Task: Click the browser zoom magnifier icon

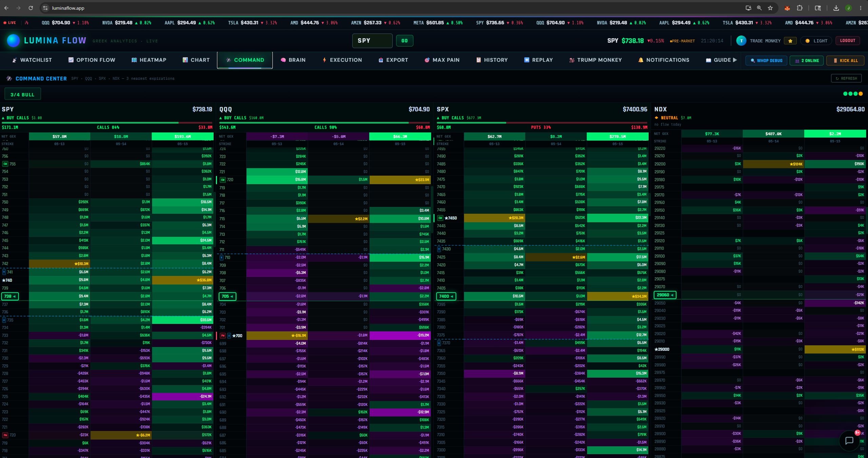Action: pyautogui.click(x=759, y=8)
